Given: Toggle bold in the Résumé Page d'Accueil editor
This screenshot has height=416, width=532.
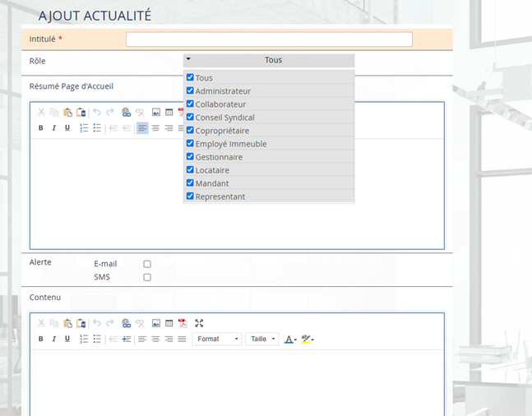Looking at the screenshot, I should [40, 128].
